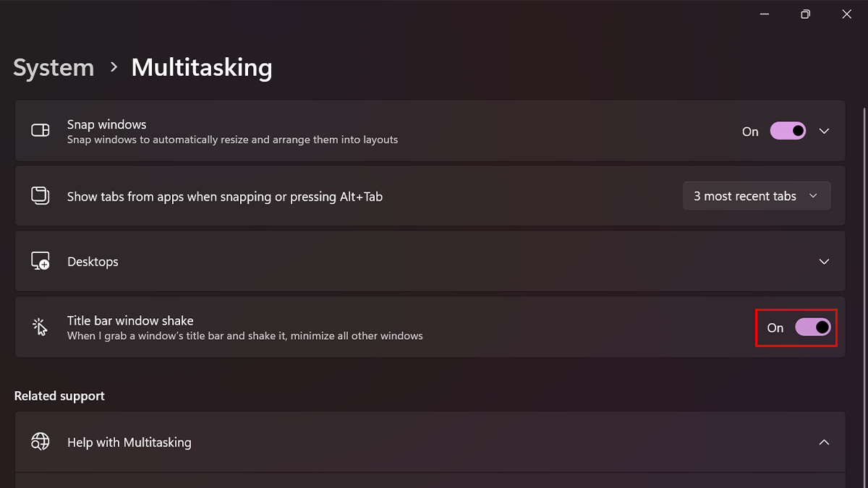Click the Title bar window shake icon
The width and height of the screenshot is (868, 488).
pos(41,327)
